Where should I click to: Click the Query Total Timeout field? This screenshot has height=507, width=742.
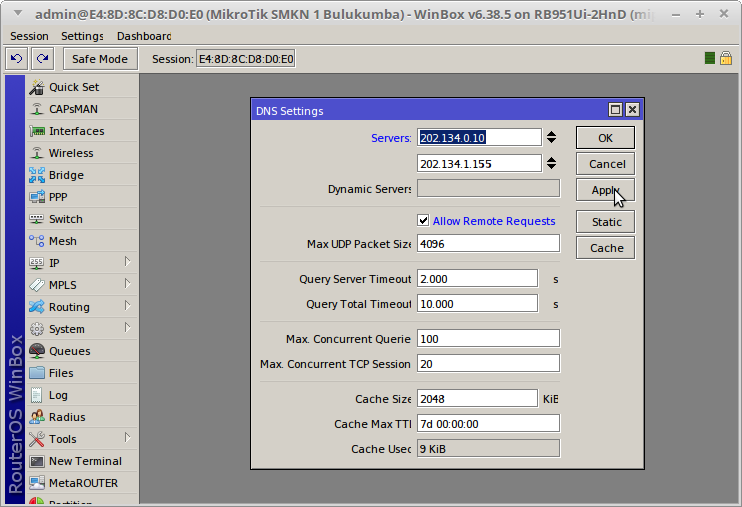pyautogui.click(x=477, y=303)
